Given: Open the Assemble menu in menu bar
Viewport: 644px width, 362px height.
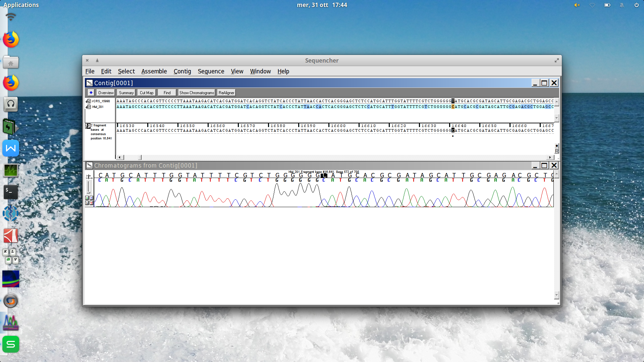Looking at the screenshot, I should pyautogui.click(x=154, y=71).
